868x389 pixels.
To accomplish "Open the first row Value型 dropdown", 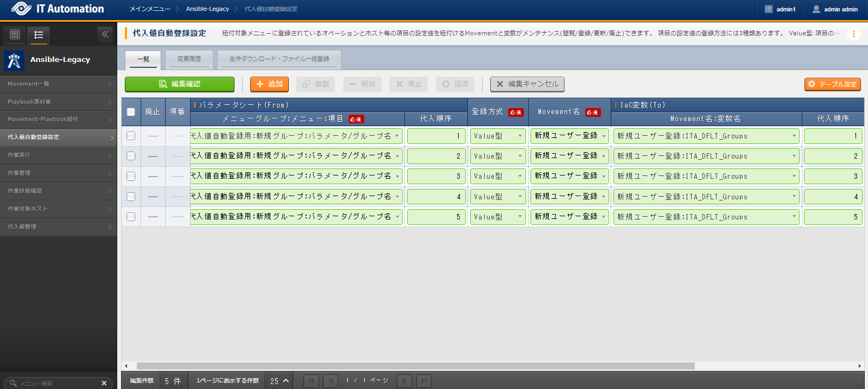I will point(497,136).
